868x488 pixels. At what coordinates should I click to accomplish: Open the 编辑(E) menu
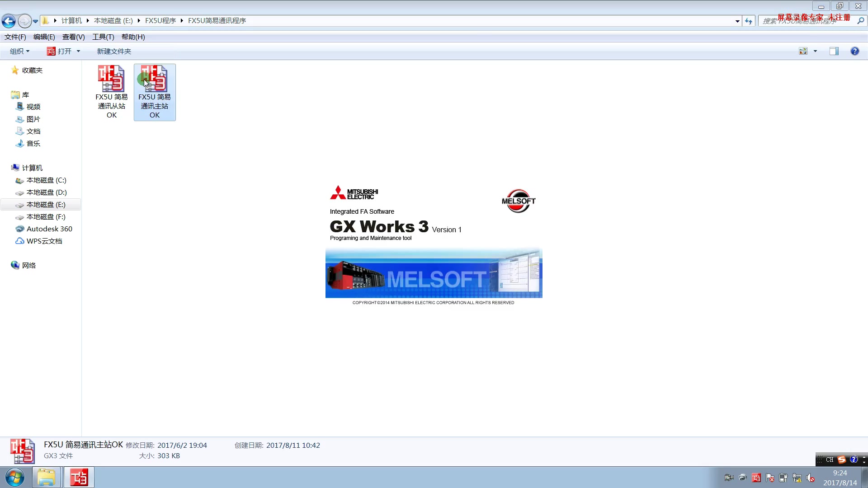(44, 37)
